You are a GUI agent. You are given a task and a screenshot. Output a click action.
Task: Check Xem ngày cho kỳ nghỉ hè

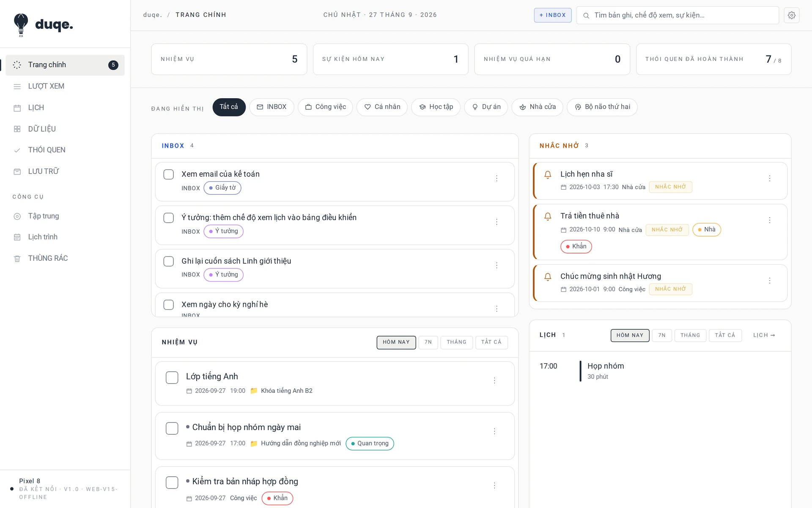point(169,305)
